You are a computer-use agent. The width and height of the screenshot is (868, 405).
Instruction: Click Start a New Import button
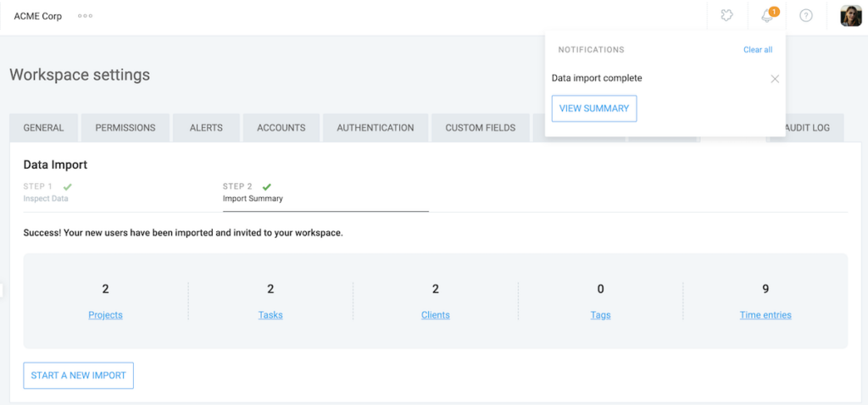point(78,375)
